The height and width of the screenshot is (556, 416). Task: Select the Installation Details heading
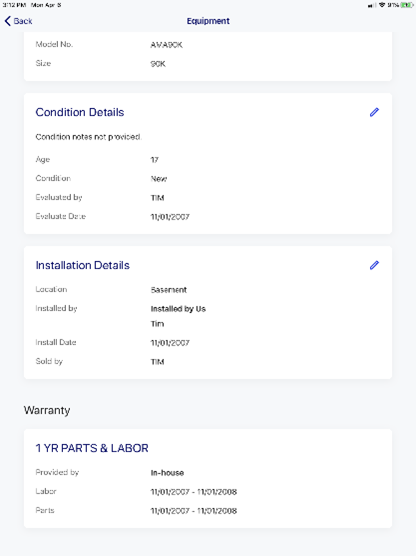83,265
